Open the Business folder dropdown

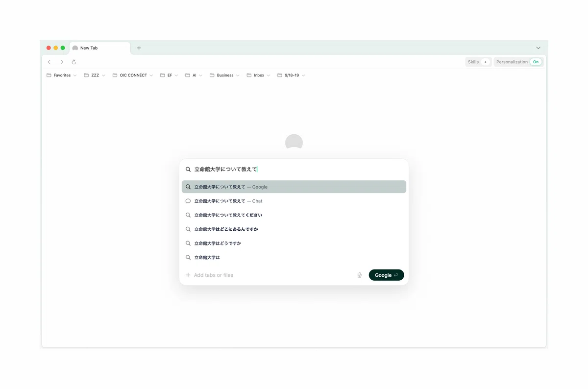(x=225, y=75)
